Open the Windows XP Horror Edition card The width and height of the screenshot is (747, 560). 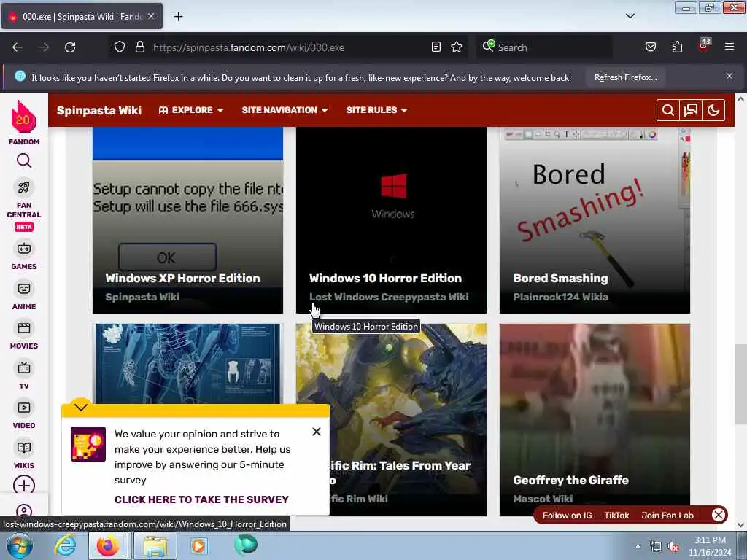187,220
